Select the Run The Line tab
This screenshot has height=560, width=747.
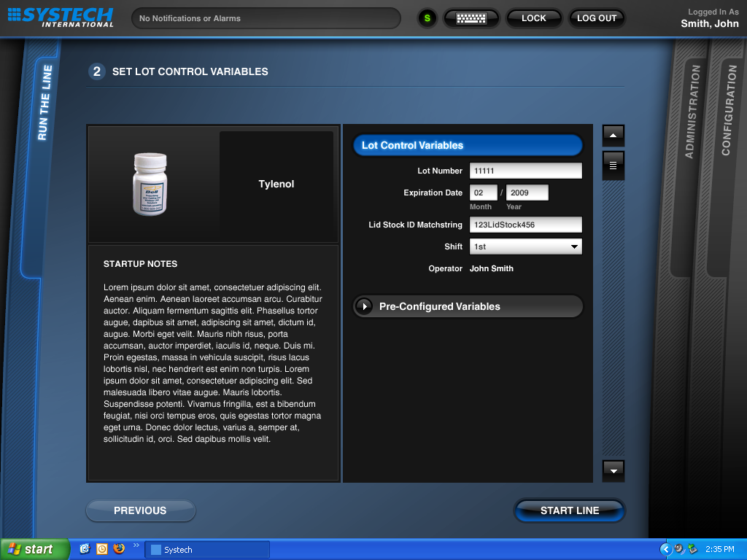coord(44,102)
